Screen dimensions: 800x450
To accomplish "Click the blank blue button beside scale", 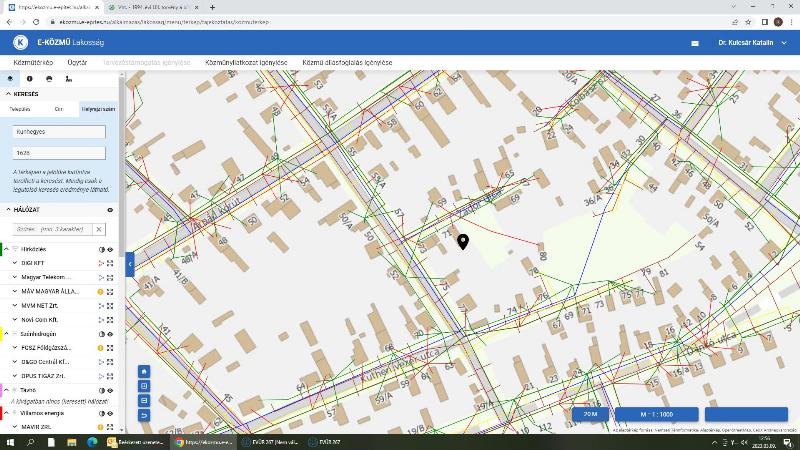I will [x=746, y=414].
